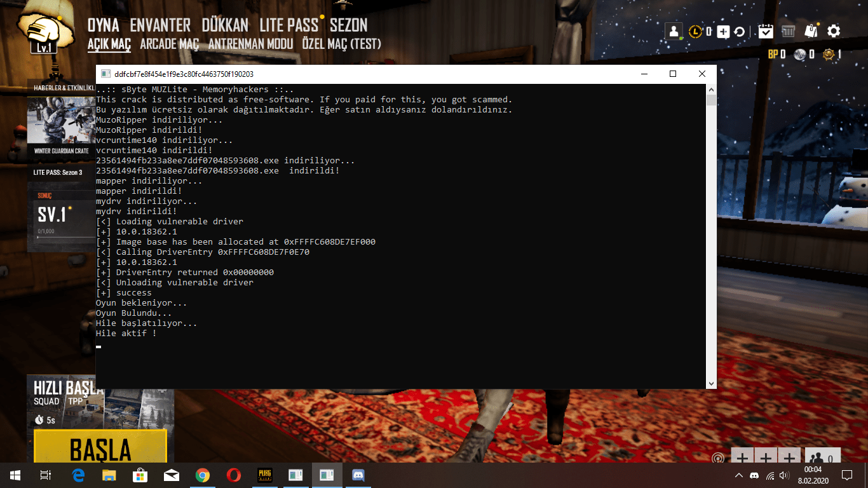Open LITE PASS: Sezon 3 panel
This screenshot has height=488, width=868.
pos(61,172)
